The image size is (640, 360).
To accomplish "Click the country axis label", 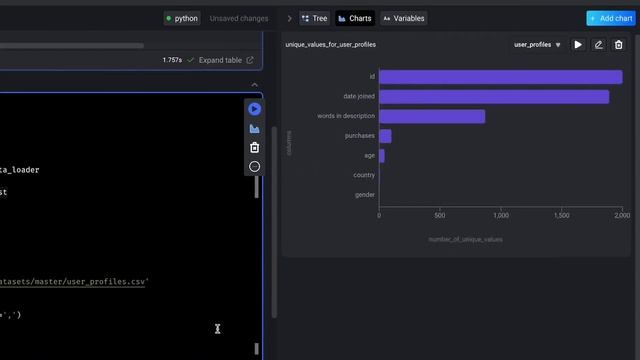I will tap(364, 175).
